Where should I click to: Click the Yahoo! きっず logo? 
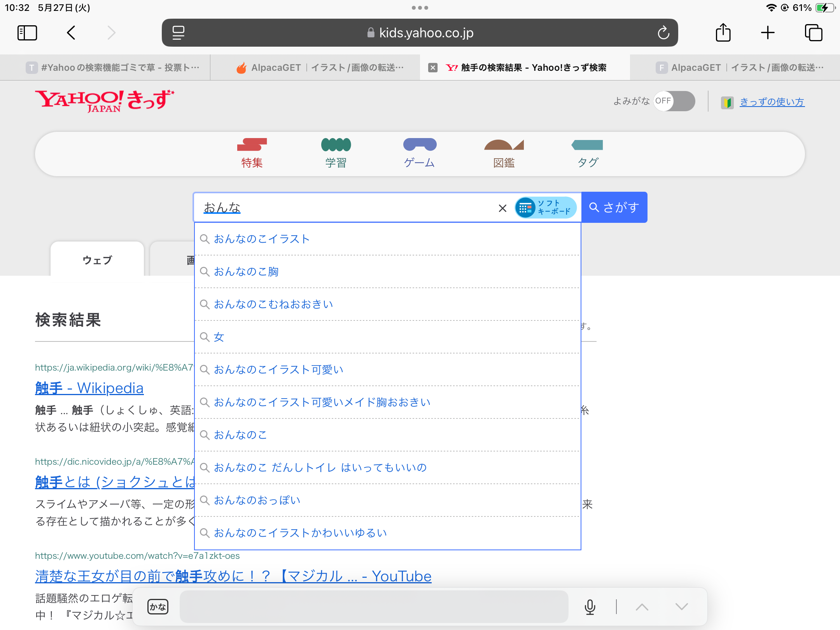tap(104, 101)
